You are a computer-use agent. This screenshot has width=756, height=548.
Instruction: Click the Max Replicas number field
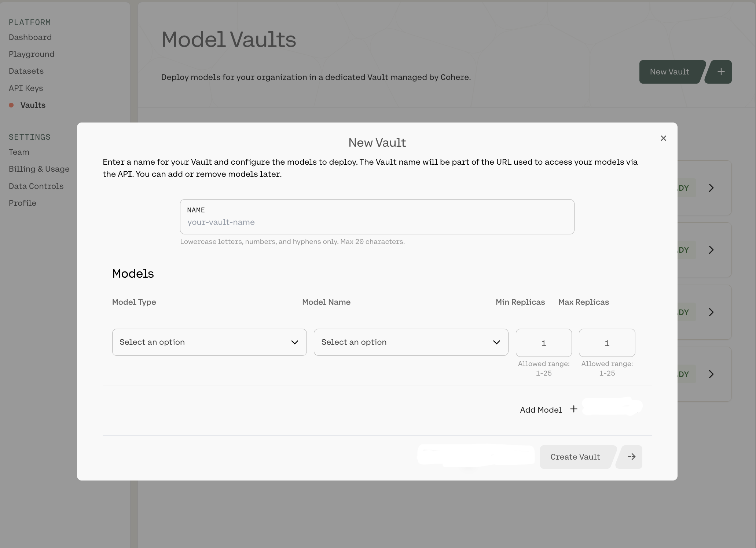coord(607,343)
